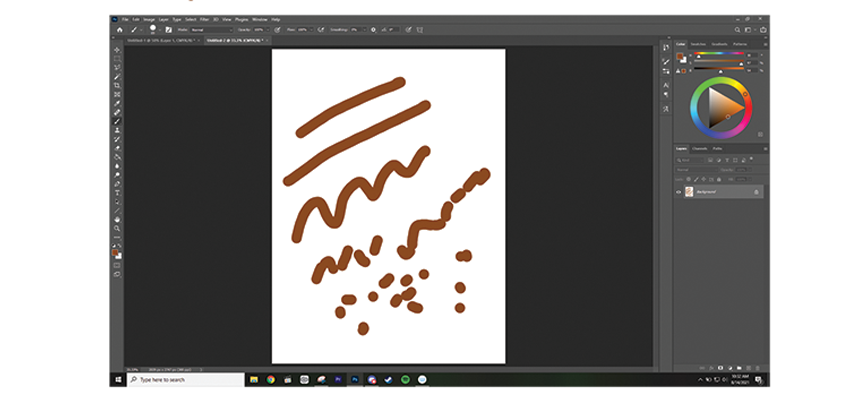The width and height of the screenshot is (859, 394).
Task: Select the Lasso tool
Action: [x=117, y=67]
